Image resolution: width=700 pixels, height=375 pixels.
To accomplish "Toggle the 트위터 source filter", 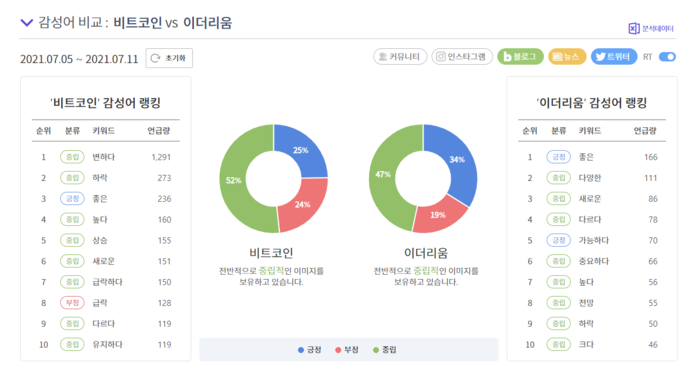I will 614,57.
